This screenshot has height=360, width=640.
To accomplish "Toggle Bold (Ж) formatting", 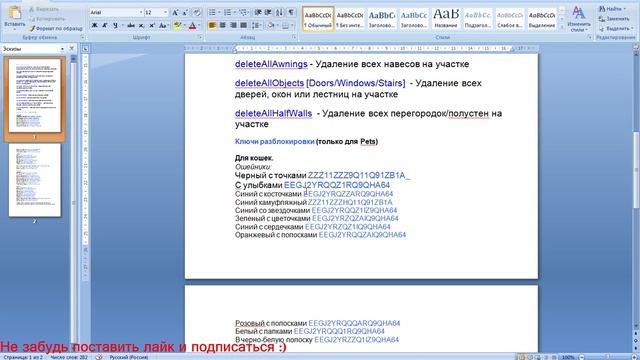I will [x=94, y=25].
